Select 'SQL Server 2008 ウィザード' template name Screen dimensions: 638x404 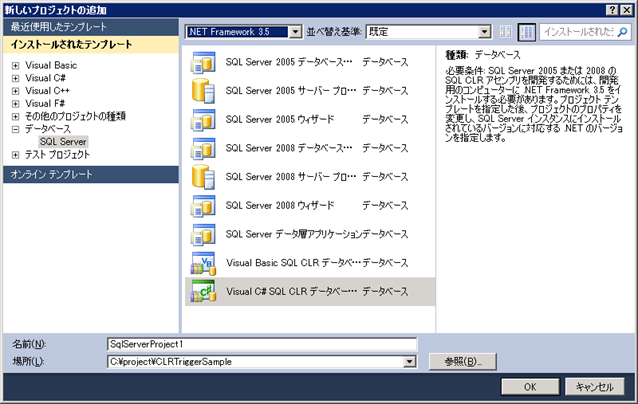tap(280, 205)
